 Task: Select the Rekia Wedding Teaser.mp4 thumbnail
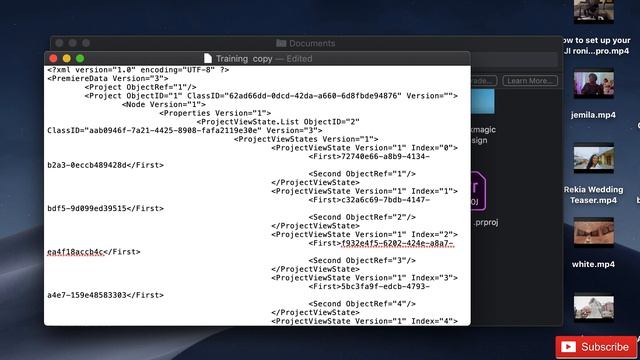tap(593, 158)
